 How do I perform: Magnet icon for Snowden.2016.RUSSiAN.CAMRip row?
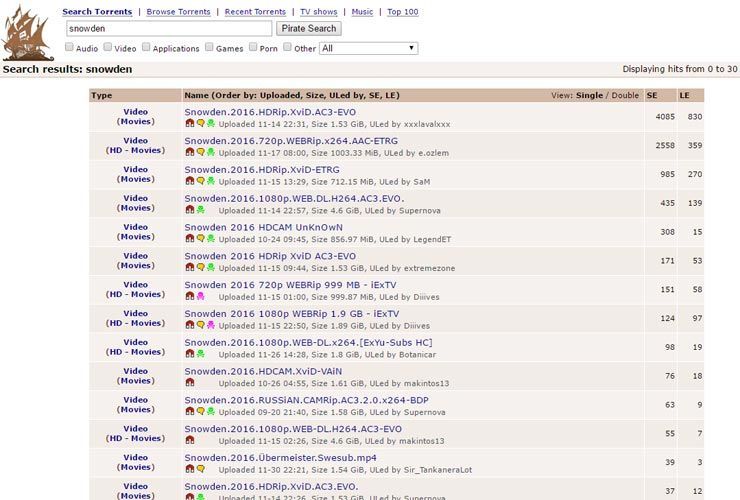[x=190, y=411]
